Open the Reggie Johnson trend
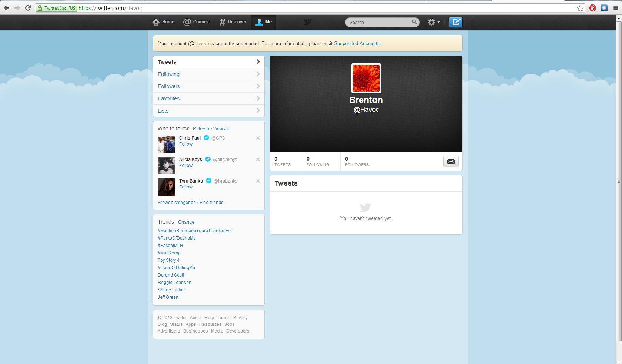Image resolution: width=622 pixels, height=364 pixels. [x=174, y=283]
